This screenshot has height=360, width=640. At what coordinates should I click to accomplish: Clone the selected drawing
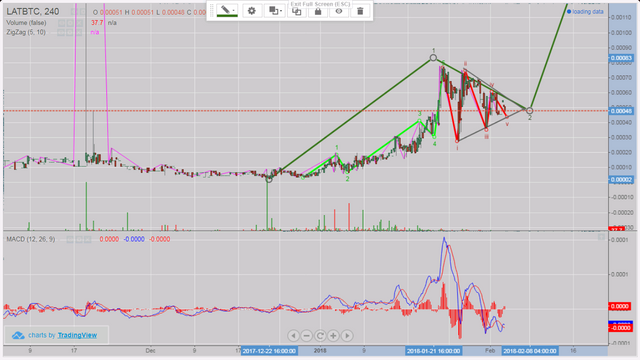click(x=297, y=11)
